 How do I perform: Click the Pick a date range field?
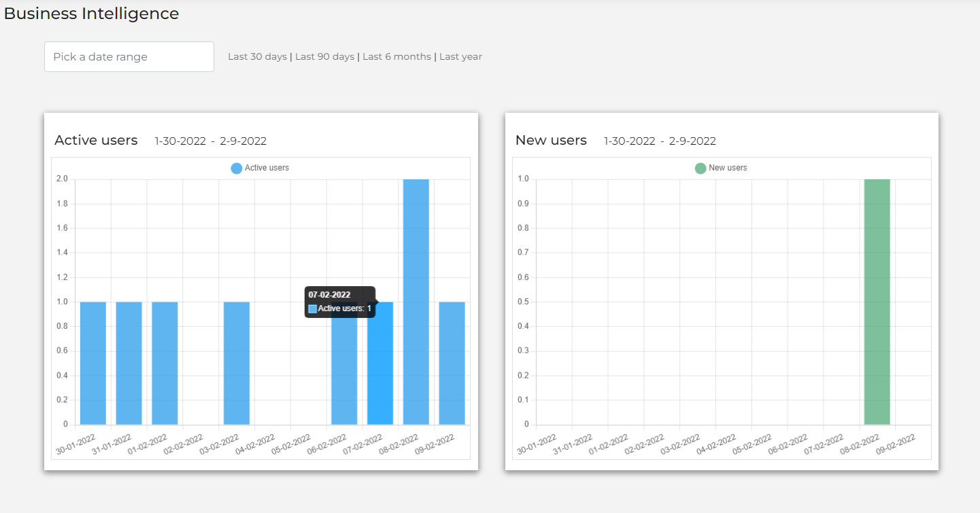point(129,57)
